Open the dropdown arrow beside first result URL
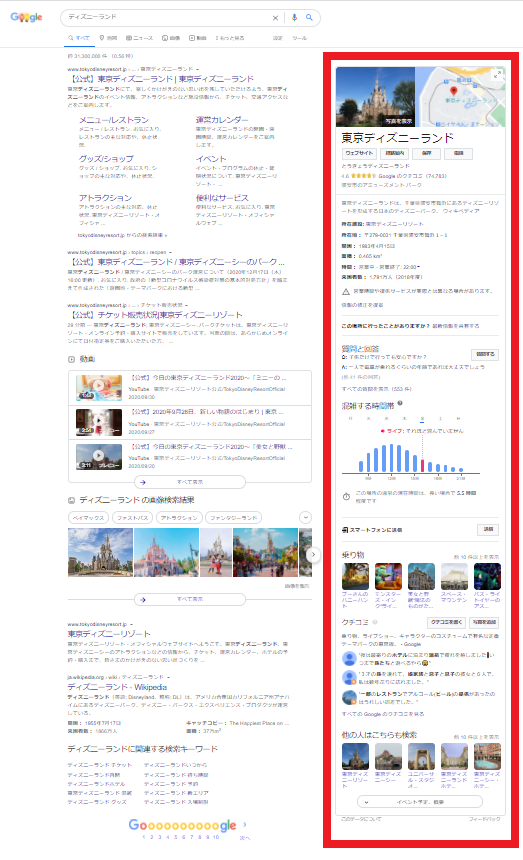The image size is (523, 860). point(196,70)
